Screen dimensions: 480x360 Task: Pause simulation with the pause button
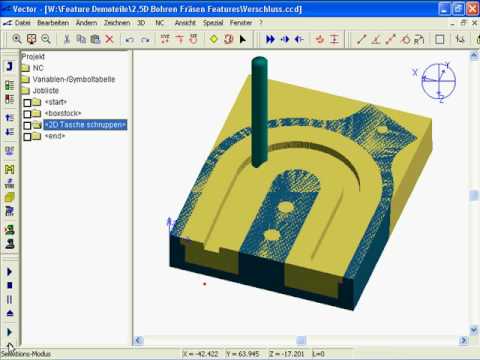pos(10,300)
